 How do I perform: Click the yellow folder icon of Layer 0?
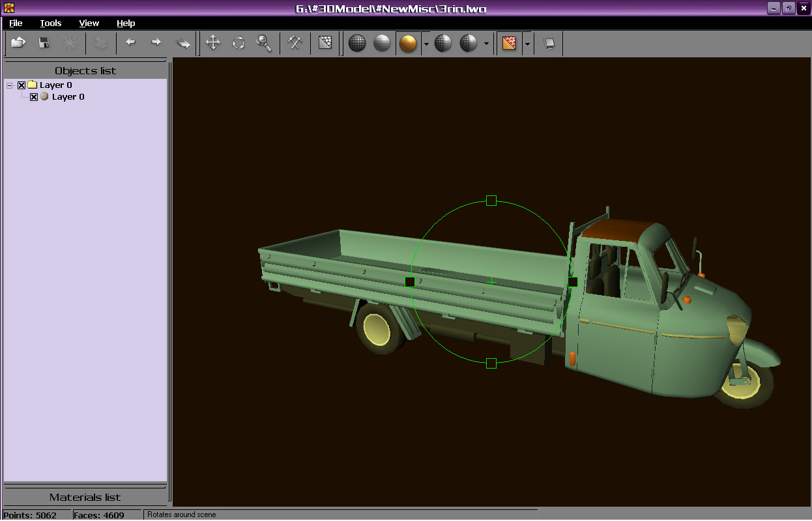(x=32, y=85)
